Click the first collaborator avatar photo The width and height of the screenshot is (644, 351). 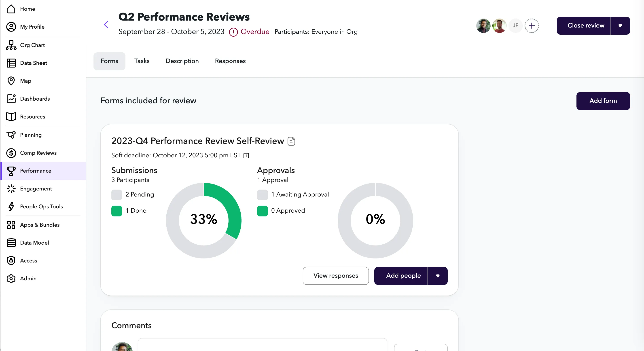483,25
